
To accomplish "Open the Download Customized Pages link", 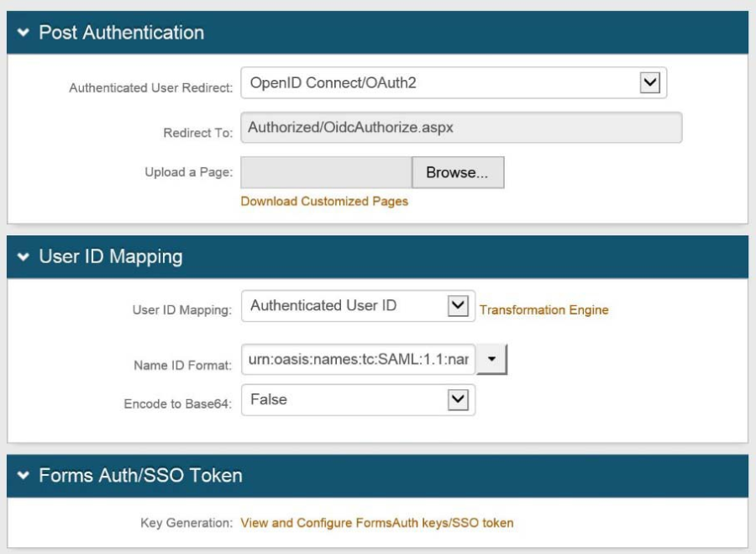I will (x=324, y=202).
